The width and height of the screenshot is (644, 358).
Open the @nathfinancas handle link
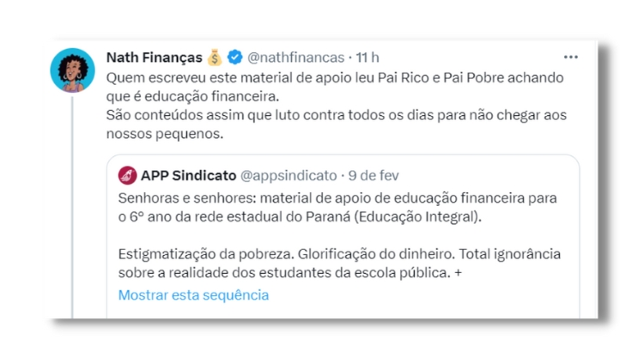pyautogui.click(x=296, y=58)
